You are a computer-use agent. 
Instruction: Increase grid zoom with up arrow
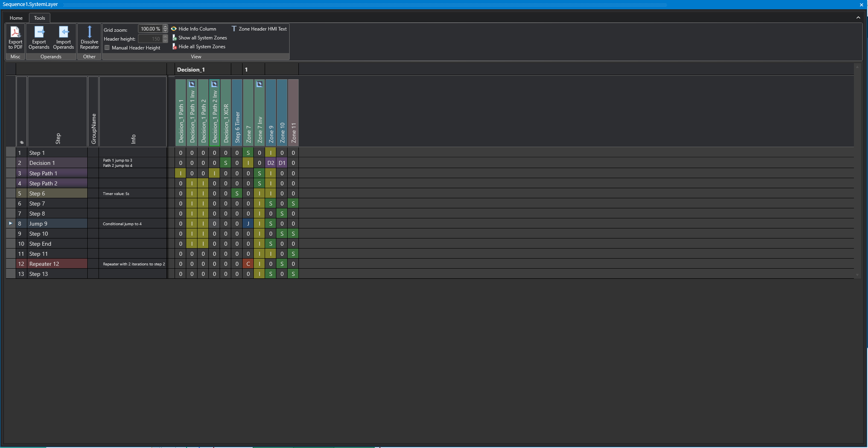coord(165,27)
